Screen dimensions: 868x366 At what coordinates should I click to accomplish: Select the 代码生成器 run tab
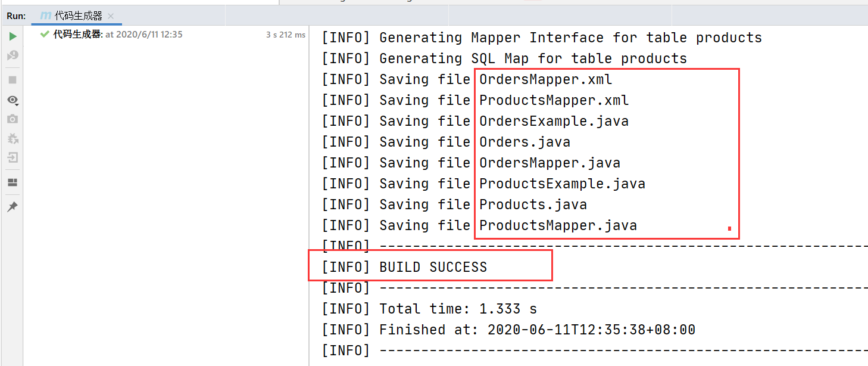point(78,16)
